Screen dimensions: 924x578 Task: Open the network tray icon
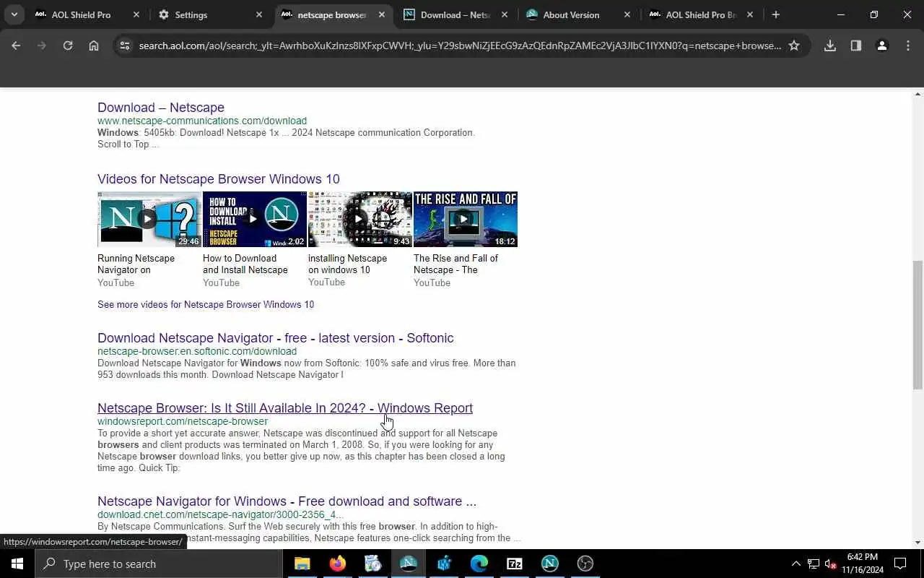click(x=814, y=564)
